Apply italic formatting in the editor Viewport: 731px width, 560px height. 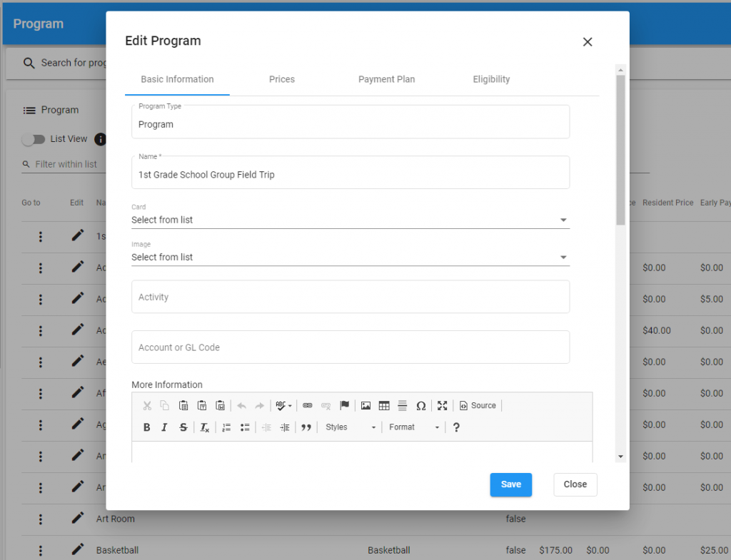click(x=164, y=427)
